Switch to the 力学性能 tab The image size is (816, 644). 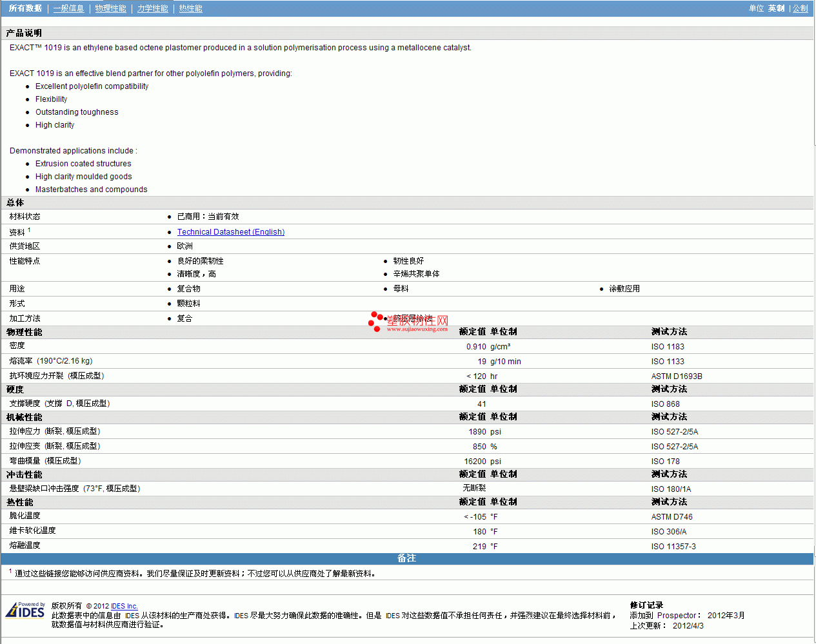pos(152,8)
